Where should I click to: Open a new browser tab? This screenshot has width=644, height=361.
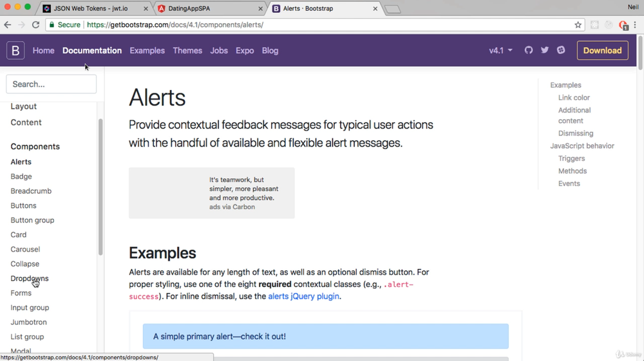[393, 9]
